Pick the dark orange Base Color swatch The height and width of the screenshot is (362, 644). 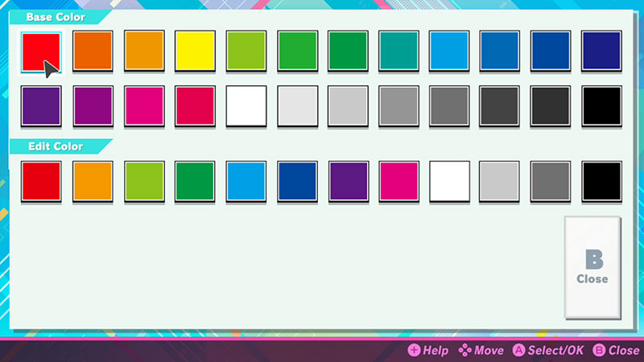point(93,51)
